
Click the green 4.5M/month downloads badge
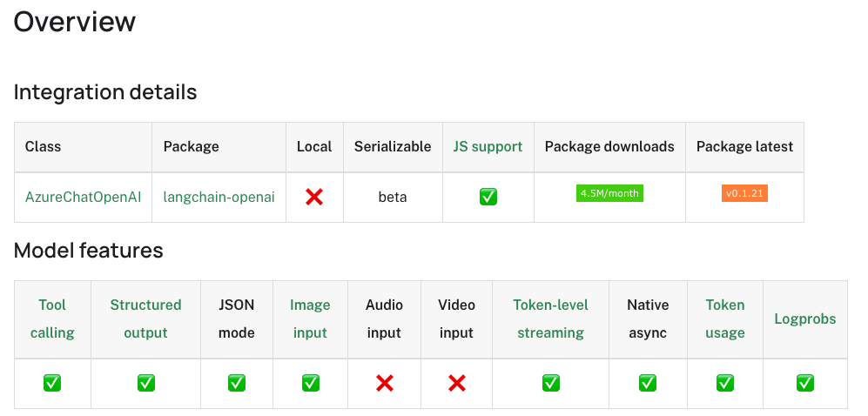tap(609, 193)
